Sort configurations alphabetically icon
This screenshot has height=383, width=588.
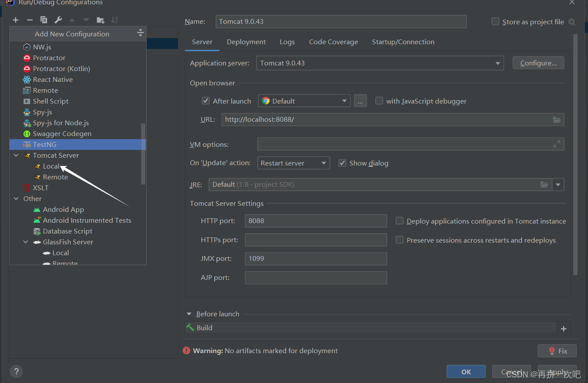click(114, 20)
